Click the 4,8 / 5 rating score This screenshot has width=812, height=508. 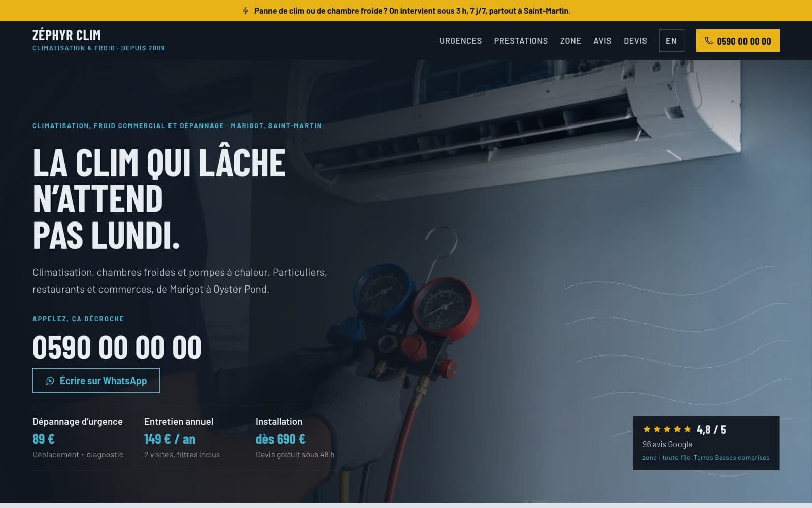(x=711, y=430)
